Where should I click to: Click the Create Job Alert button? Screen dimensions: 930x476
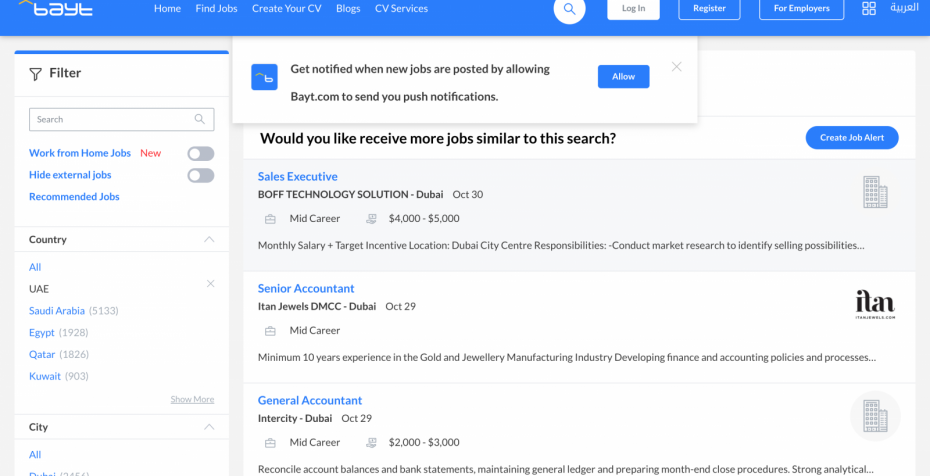852,138
